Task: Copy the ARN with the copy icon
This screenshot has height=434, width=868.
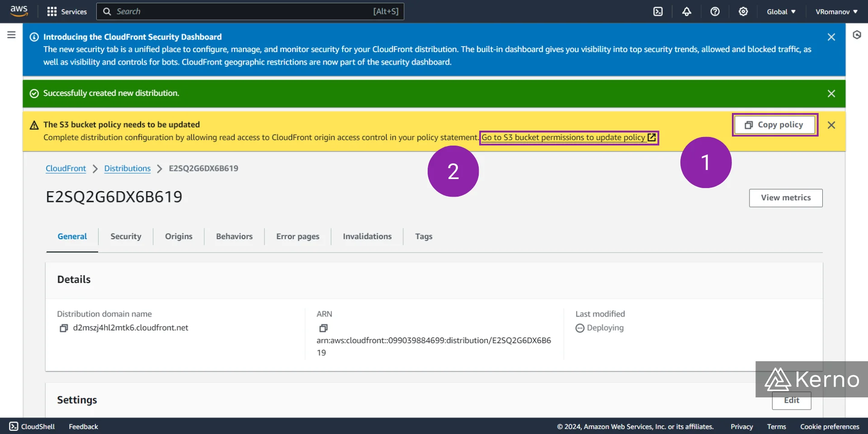Action: click(323, 328)
